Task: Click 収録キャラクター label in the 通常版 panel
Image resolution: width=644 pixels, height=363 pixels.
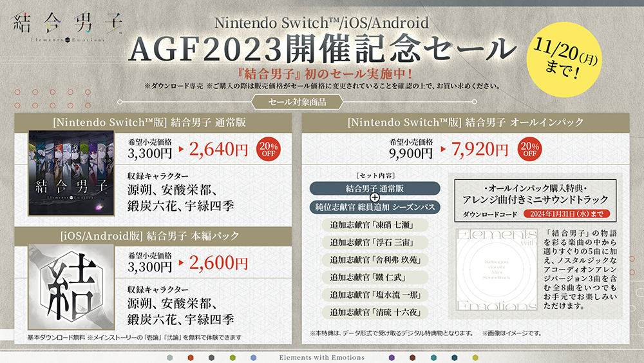Action: click(x=158, y=176)
